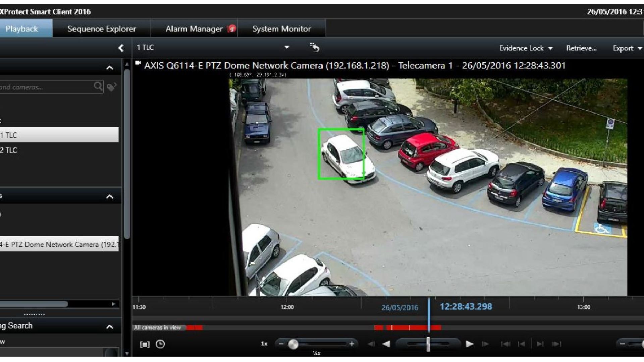Click the side panel horizontal scrollbar
Image resolution: width=644 pixels, height=362 pixels.
(x=34, y=304)
